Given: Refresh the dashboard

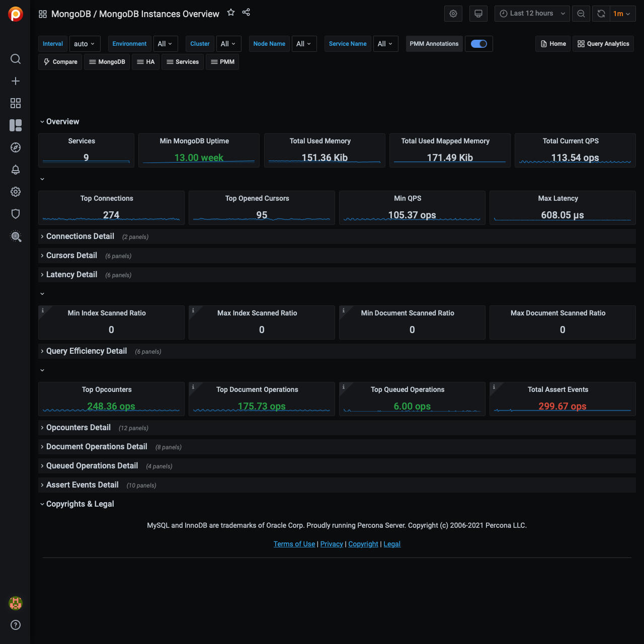Looking at the screenshot, I should pos(601,14).
